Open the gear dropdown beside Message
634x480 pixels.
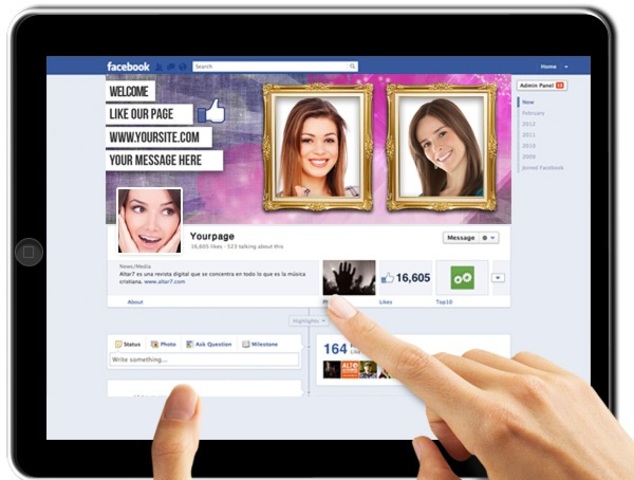[488, 238]
